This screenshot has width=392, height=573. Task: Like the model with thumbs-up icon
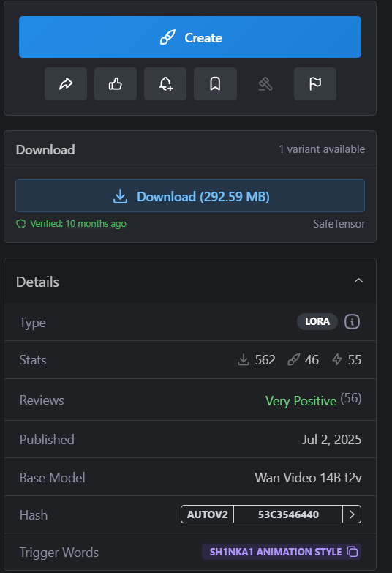tap(116, 83)
